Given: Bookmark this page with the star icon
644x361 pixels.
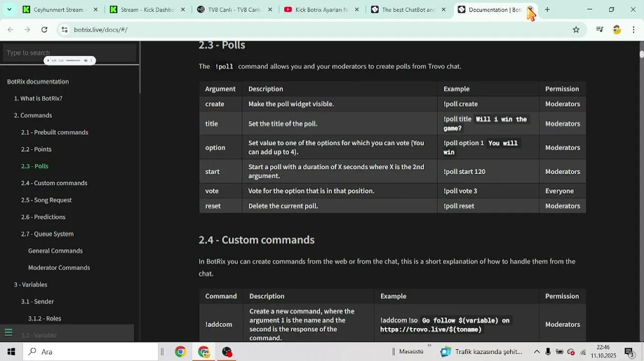Looking at the screenshot, I should (576, 30).
